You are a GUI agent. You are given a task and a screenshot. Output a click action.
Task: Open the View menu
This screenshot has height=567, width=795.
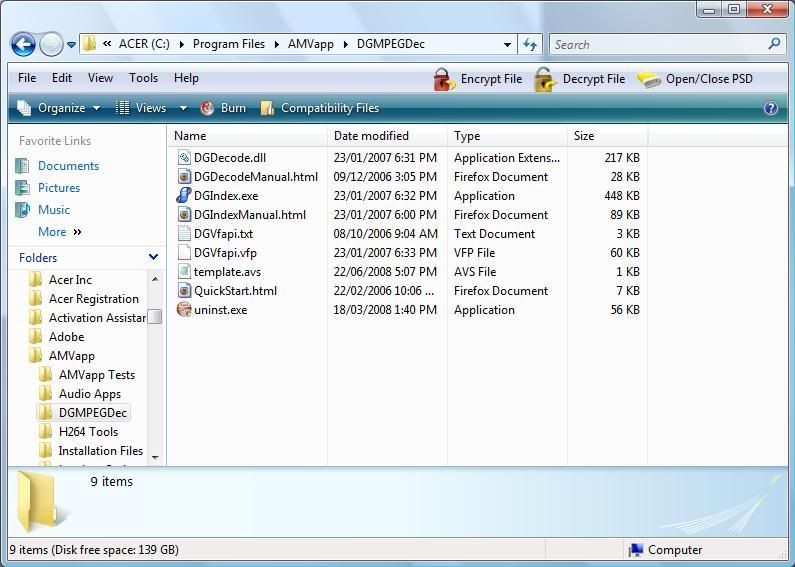click(x=100, y=78)
